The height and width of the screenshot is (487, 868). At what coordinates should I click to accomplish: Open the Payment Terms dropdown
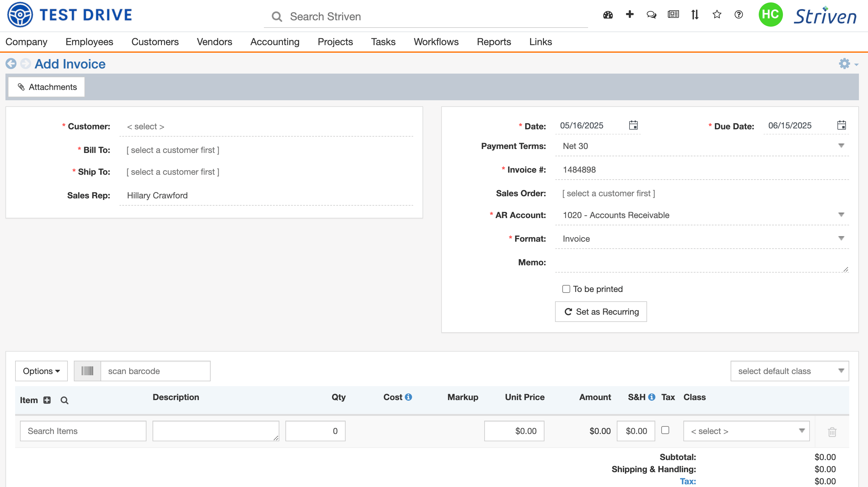[x=702, y=146]
